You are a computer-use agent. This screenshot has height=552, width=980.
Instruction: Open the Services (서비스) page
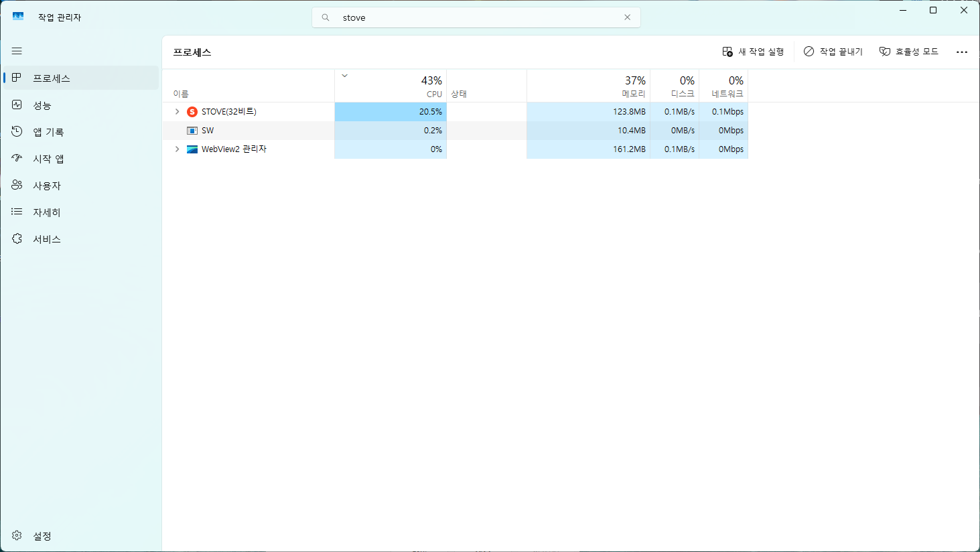[47, 239]
